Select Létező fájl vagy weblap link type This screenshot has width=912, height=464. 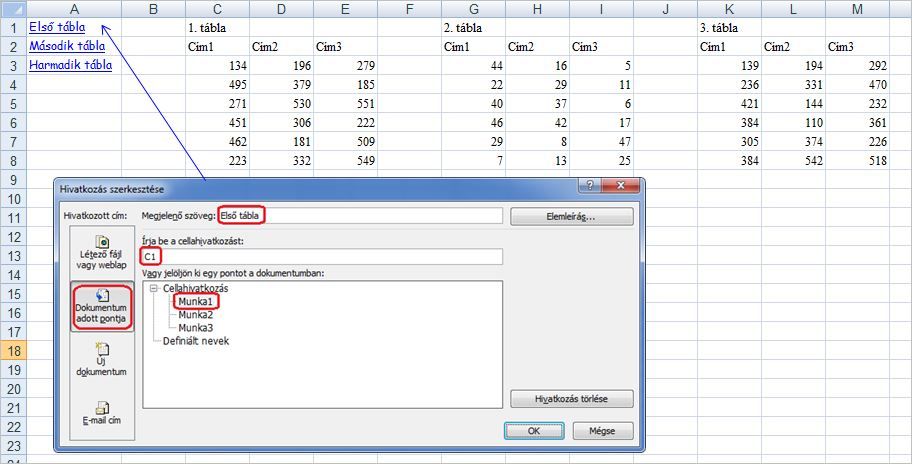[x=102, y=252]
